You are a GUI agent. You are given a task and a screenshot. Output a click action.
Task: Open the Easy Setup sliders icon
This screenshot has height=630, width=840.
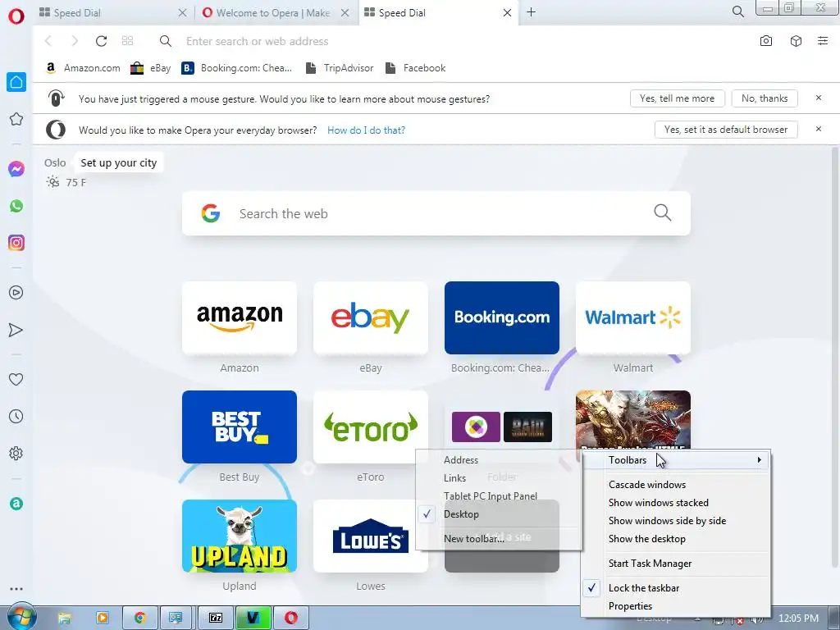point(823,41)
